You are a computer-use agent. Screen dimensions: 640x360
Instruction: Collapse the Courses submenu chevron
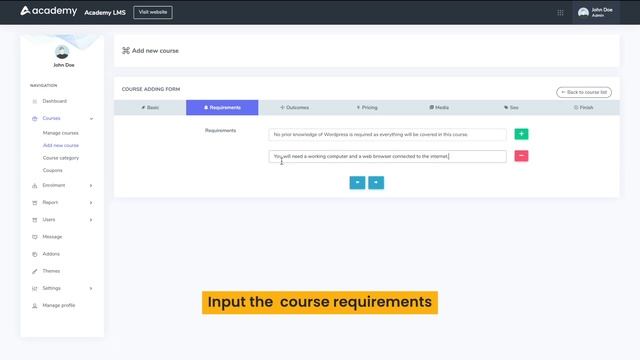tap(91, 119)
